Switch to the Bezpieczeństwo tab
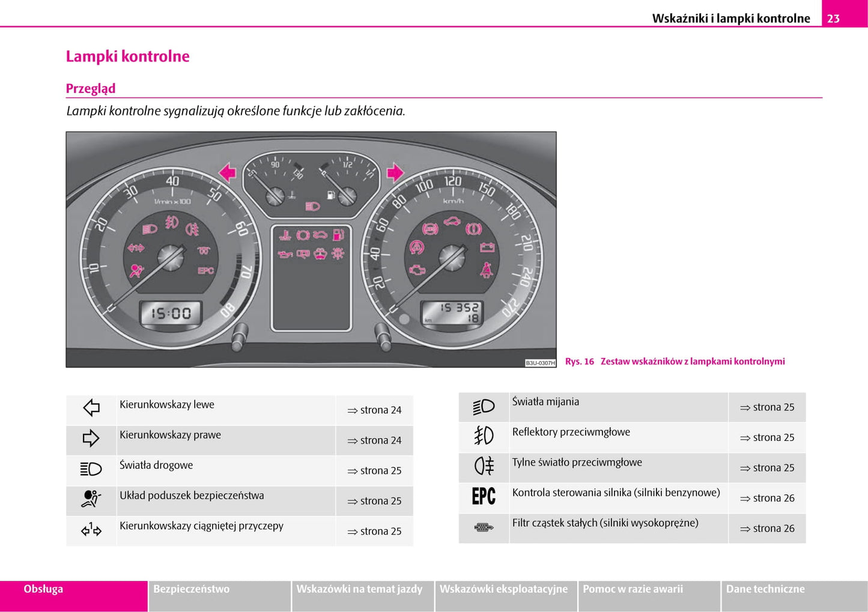 click(191, 589)
